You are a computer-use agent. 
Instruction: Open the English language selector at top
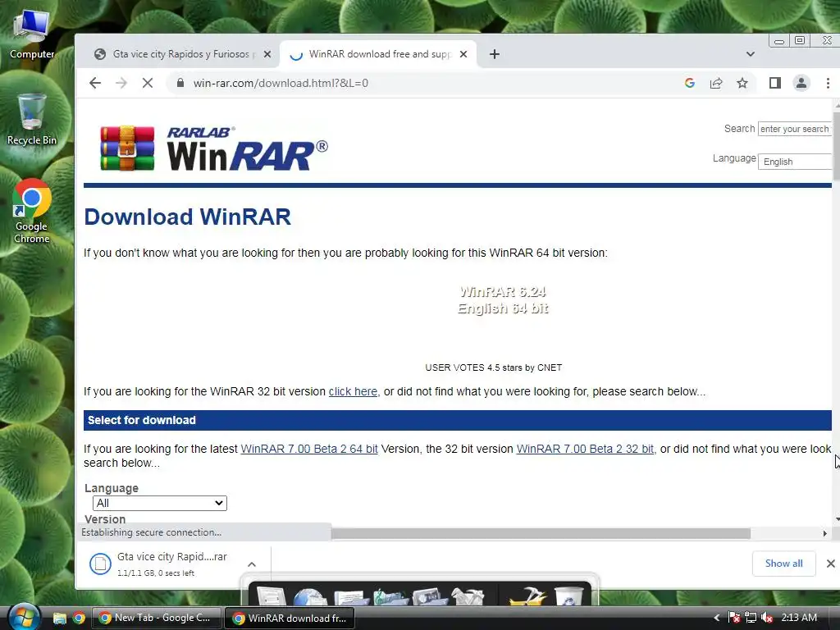coord(794,162)
